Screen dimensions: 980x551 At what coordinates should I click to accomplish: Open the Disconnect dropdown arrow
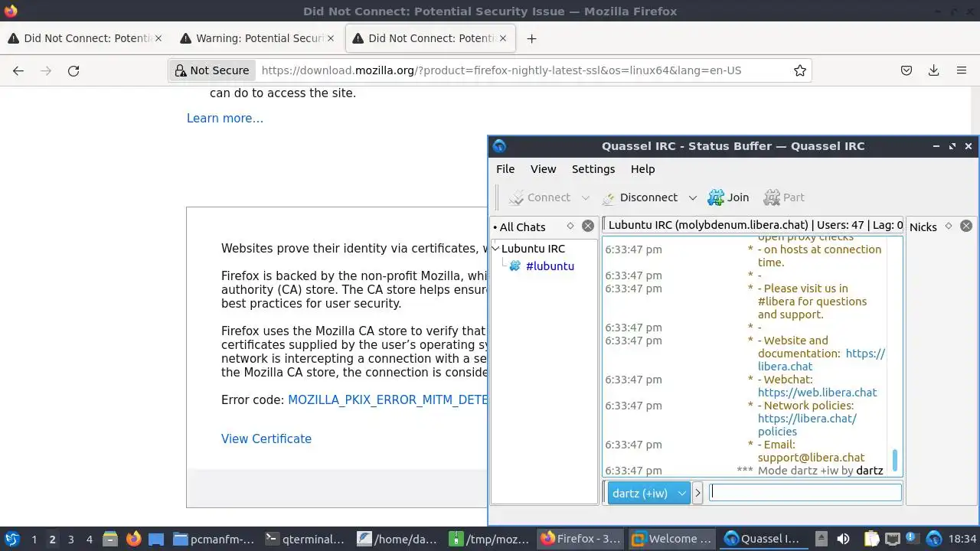(x=692, y=197)
